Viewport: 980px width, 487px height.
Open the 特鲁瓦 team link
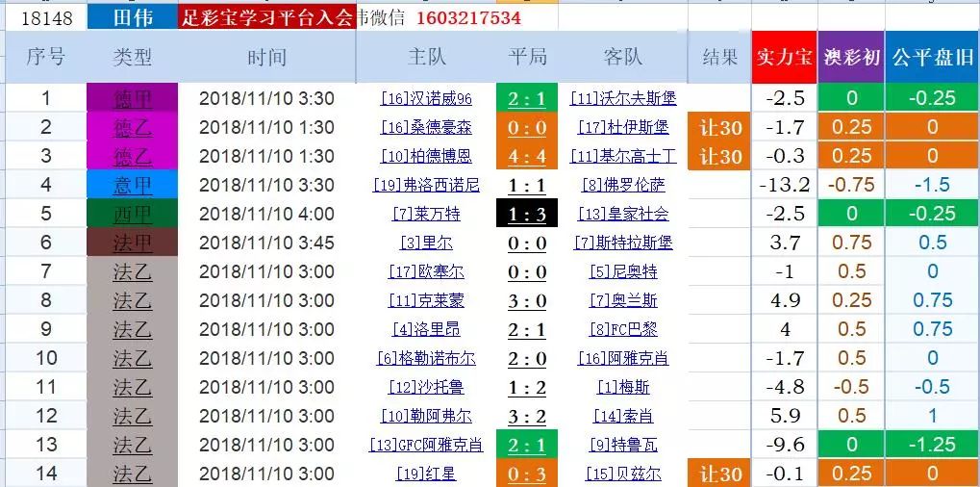coord(623,445)
